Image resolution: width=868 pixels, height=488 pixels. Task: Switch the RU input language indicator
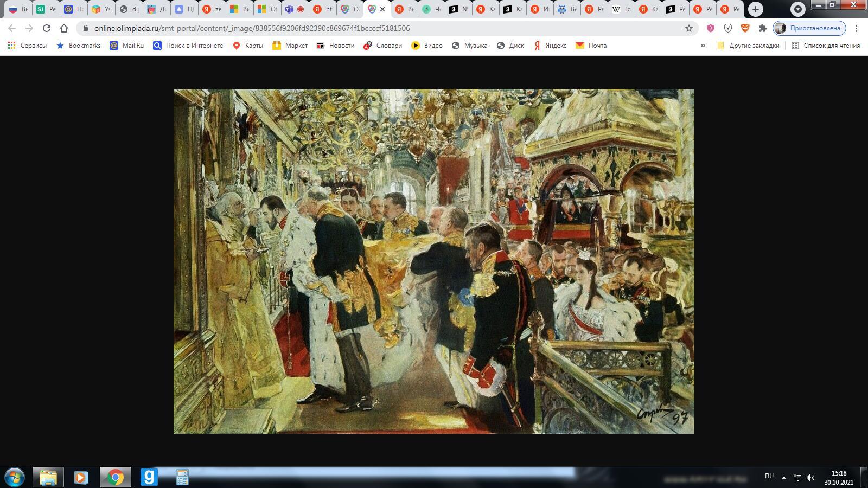click(769, 476)
